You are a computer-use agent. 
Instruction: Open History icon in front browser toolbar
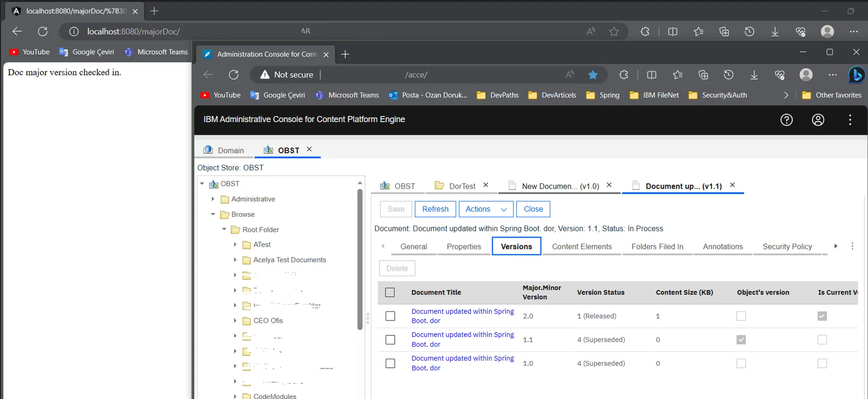pos(728,75)
